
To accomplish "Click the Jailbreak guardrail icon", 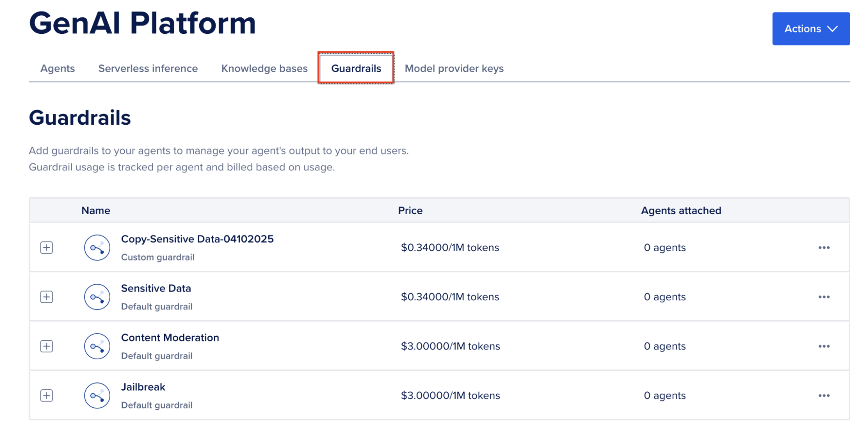I will click(x=97, y=395).
